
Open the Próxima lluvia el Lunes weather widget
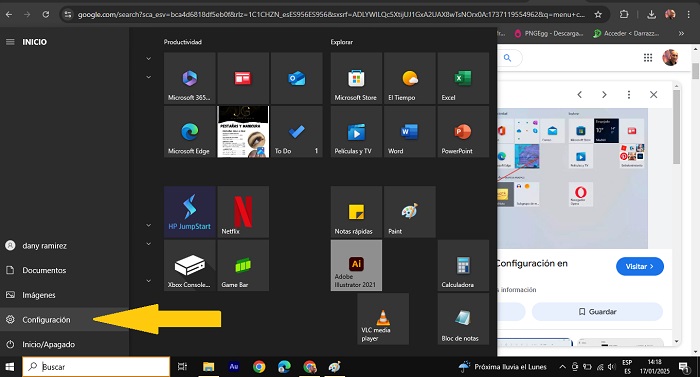[503, 367]
